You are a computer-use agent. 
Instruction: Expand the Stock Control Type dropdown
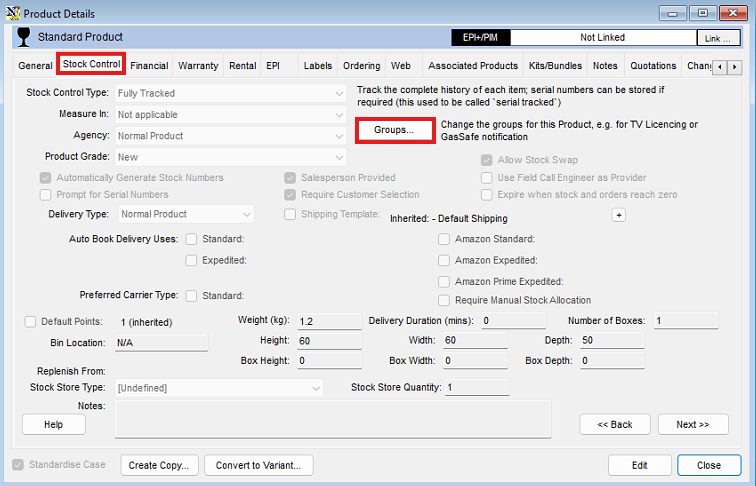coord(339,93)
